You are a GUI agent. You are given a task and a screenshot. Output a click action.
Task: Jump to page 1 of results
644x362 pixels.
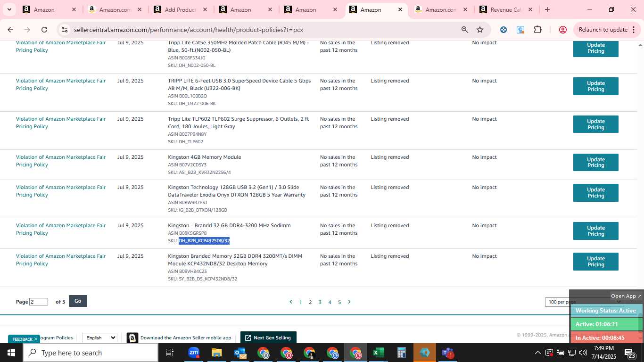(300, 302)
